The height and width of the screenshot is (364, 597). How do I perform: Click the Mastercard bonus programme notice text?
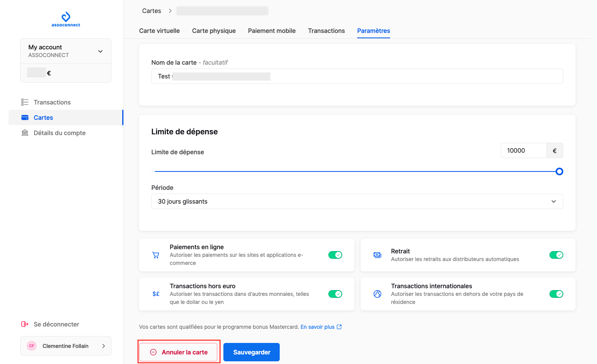(x=219, y=327)
